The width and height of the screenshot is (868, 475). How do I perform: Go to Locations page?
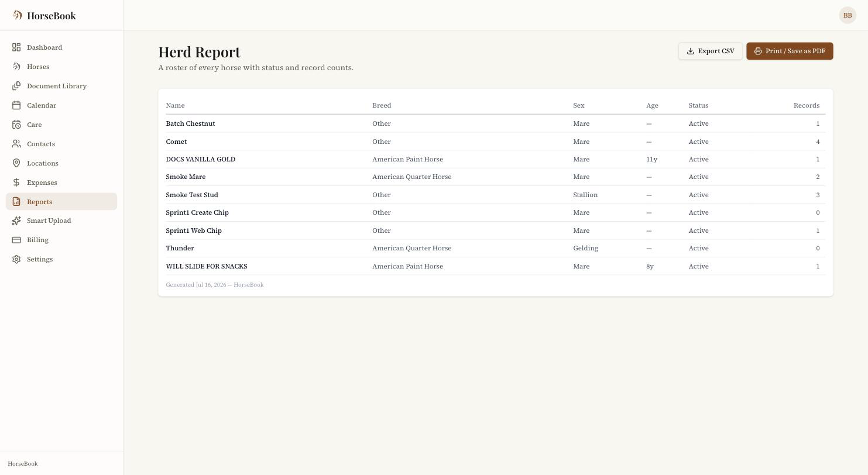pos(61,163)
